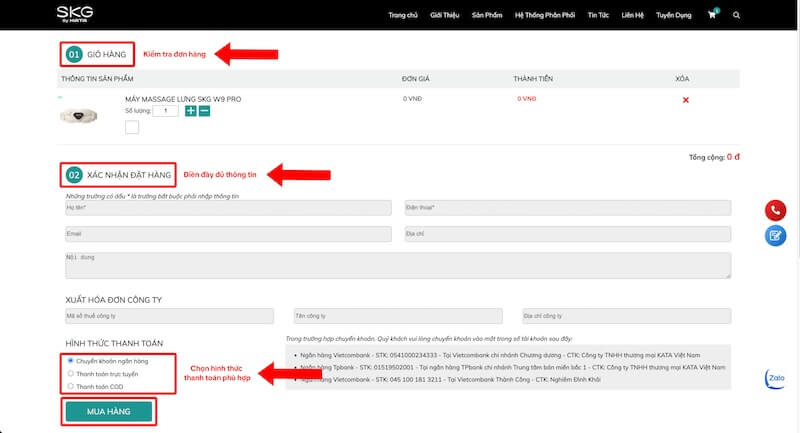The image size is (800, 433).
Task: Open the Sản Phẩm menu
Action: click(486, 16)
